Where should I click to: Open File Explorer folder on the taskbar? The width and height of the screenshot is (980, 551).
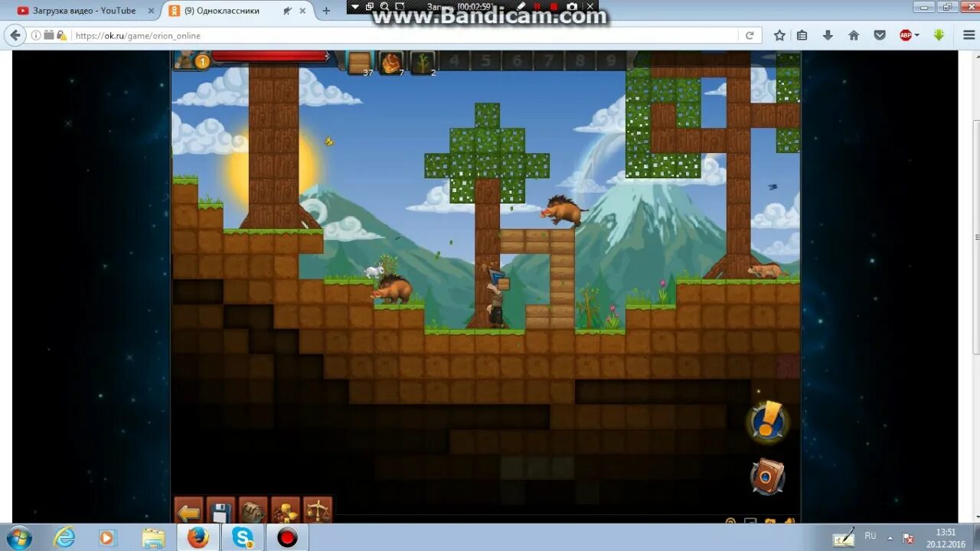tap(153, 537)
